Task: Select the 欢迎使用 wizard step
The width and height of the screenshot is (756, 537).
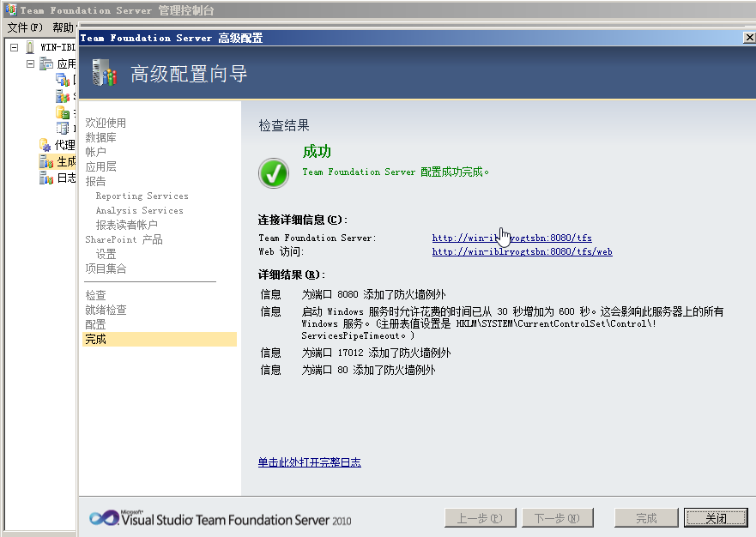Action: click(x=106, y=123)
